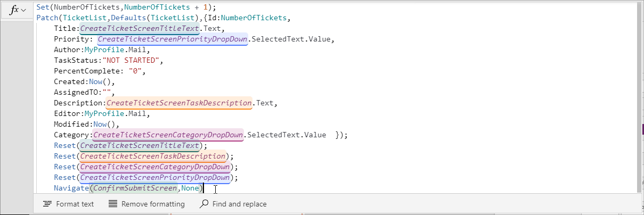Click the Remove formatting label
The width and height of the screenshot is (644, 215).
(x=153, y=204)
